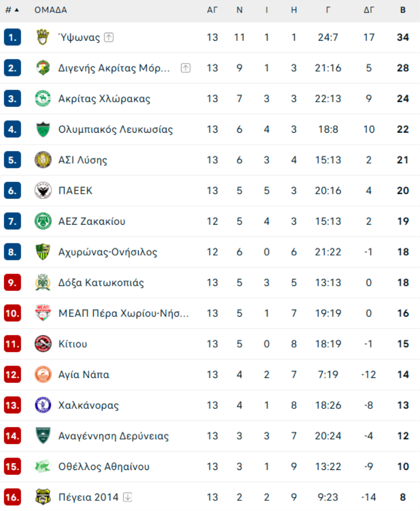Sort standings by the B points column
This screenshot has height=511, width=420.
[403, 10]
